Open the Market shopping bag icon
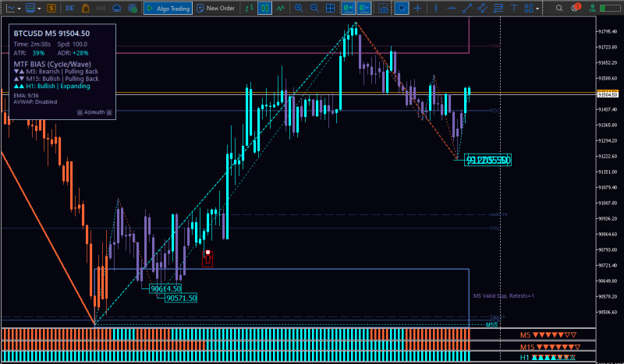 [85, 8]
